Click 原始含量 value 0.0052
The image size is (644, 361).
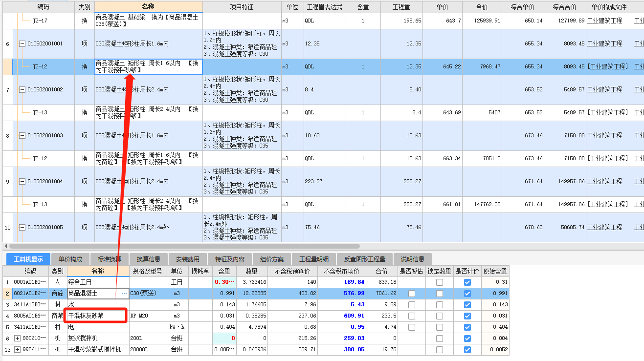pos(495,350)
